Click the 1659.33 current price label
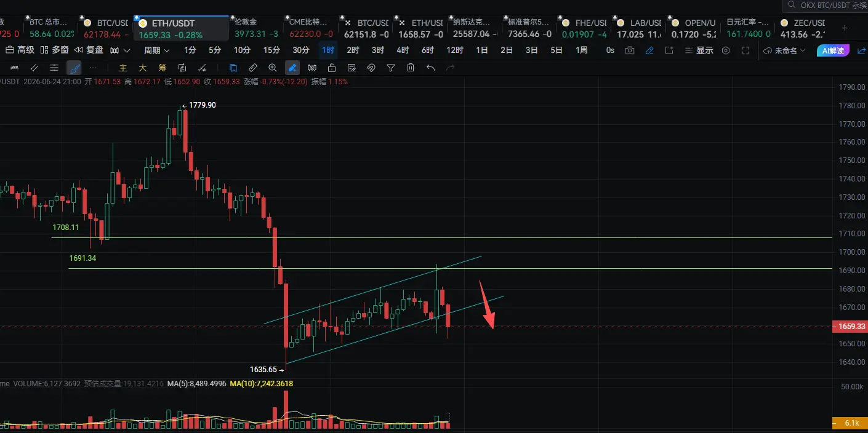 pyautogui.click(x=850, y=327)
